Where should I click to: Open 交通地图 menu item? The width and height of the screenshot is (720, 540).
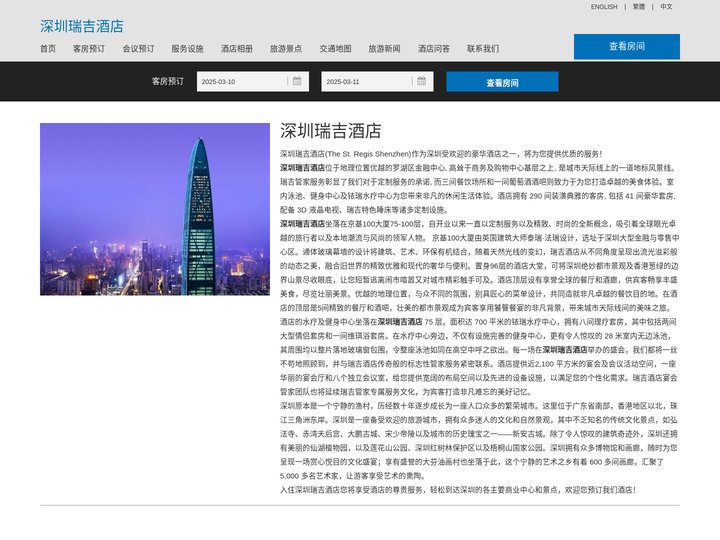336,49
